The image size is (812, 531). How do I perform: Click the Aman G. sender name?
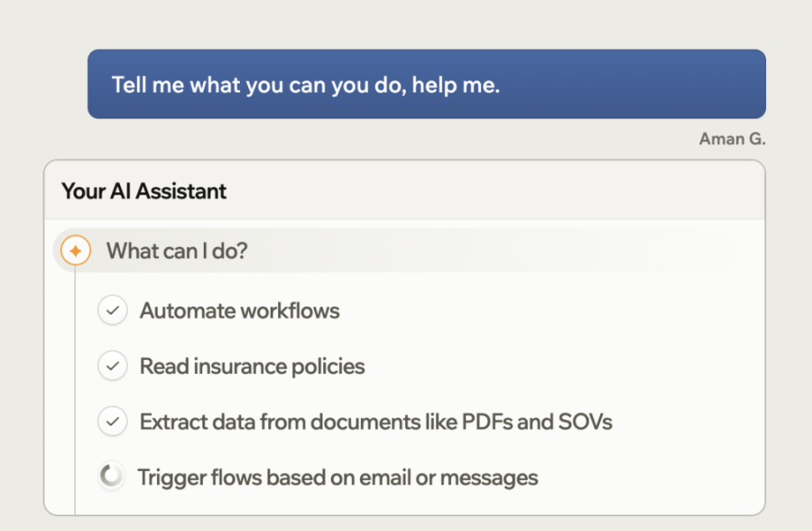click(x=733, y=139)
